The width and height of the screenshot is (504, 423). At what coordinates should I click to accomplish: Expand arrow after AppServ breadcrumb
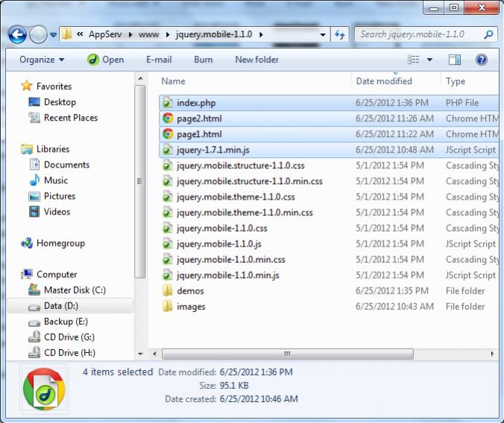point(130,34)
